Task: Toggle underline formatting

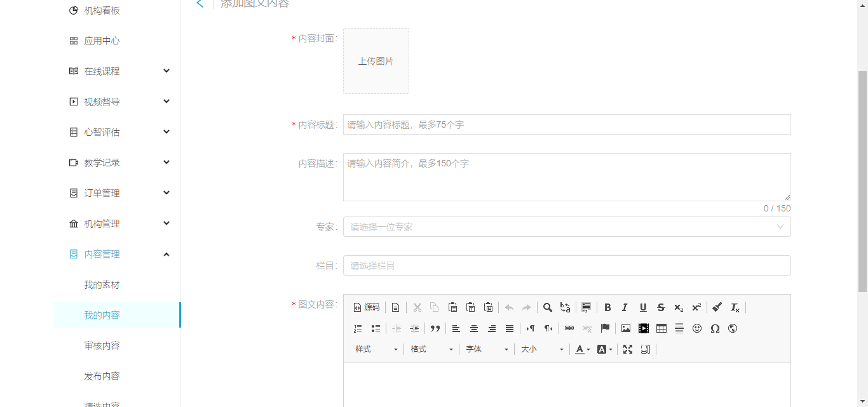Action: click(643, 307)
